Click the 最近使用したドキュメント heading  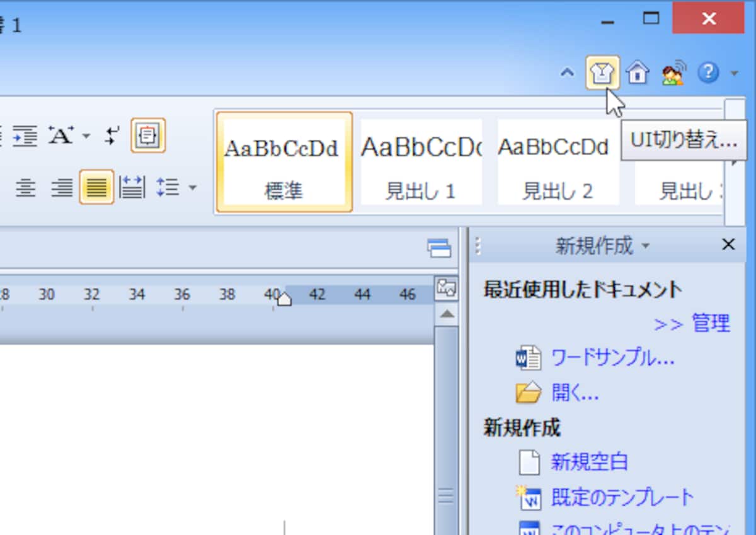pos(583,289)
